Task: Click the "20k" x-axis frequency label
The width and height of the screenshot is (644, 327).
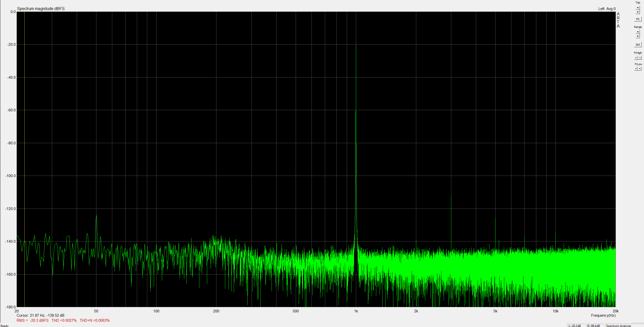Action: click(x=616, y=311)
